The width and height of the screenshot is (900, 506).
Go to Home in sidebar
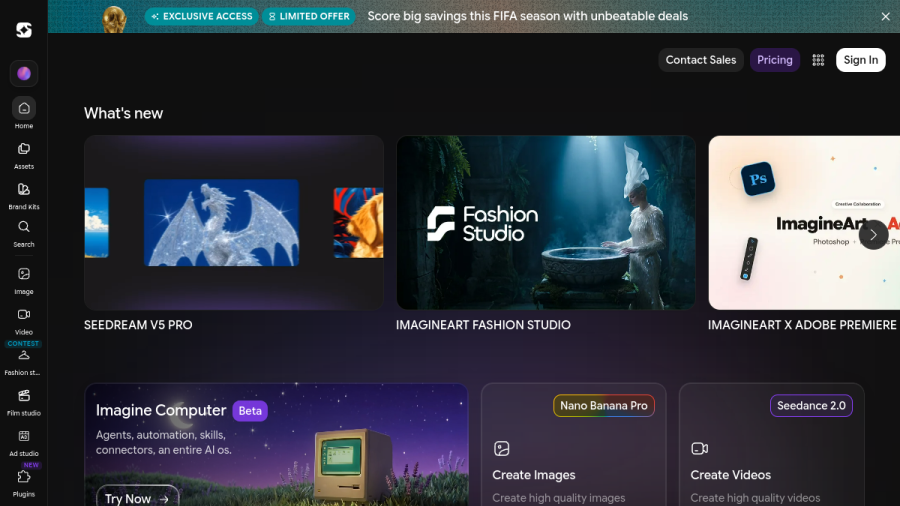tap(24, 113)
